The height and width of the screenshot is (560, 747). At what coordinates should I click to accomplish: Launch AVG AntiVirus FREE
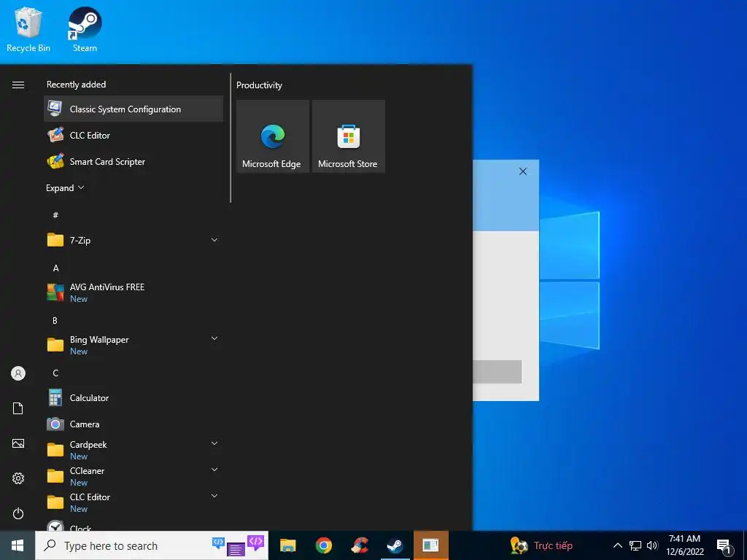click(x=133, y=292)
